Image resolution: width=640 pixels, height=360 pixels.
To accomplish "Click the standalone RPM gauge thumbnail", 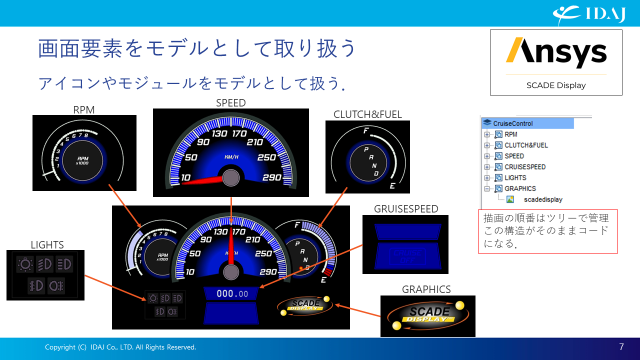I will tap(84, 153).
